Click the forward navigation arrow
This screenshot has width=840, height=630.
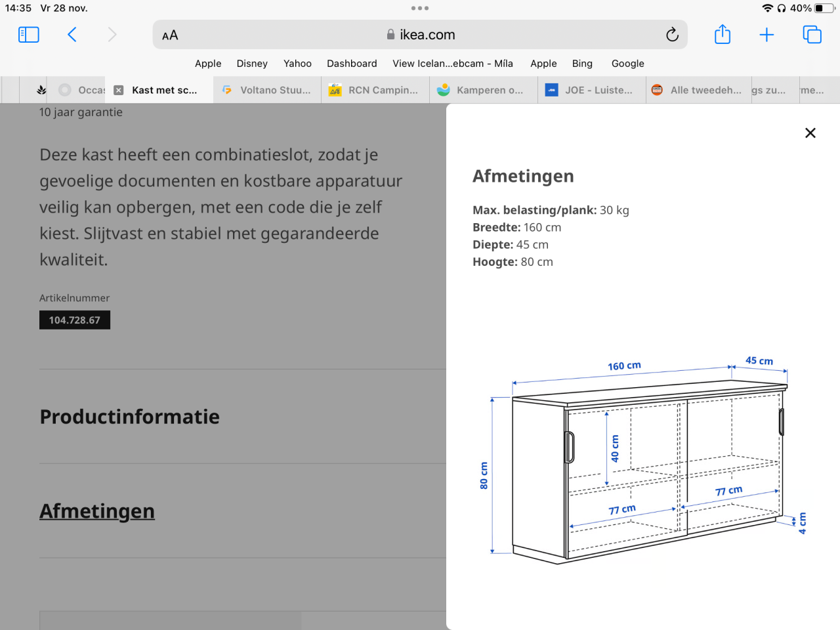(112, 34)
